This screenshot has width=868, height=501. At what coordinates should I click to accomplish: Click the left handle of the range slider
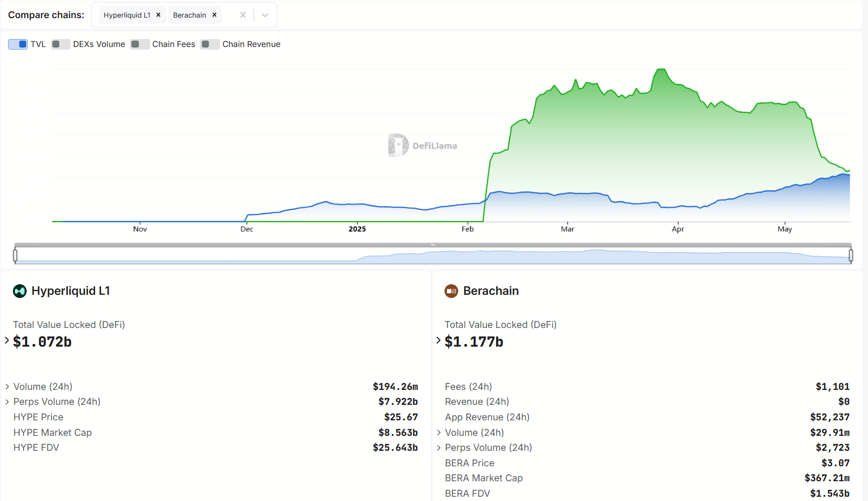[x=15, y=255]
